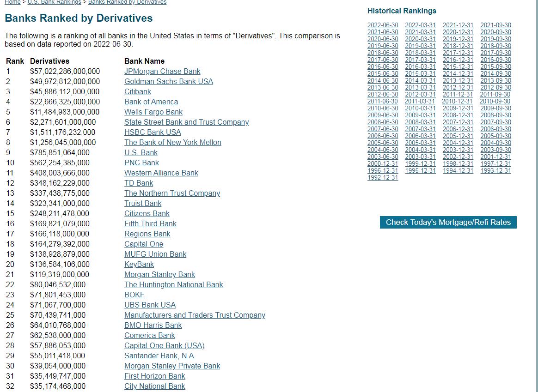Open 2005-09-30 historical ranking
538x392 pixels.
pos(495,136)
